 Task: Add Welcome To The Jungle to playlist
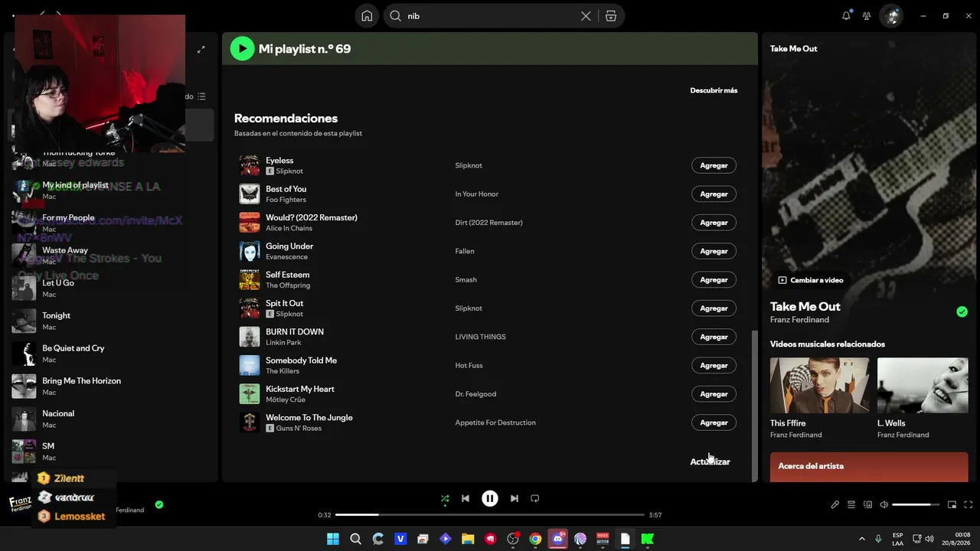click(x=714, y=422)
